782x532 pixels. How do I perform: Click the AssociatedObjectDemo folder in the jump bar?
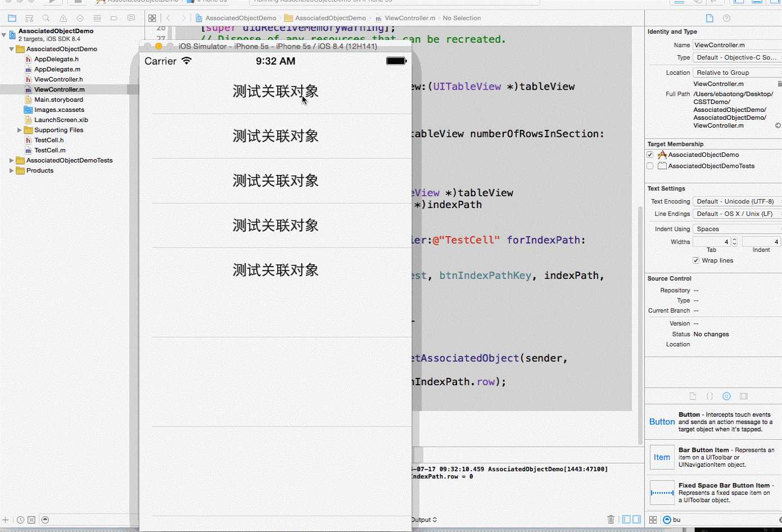[x=326, y=18]
